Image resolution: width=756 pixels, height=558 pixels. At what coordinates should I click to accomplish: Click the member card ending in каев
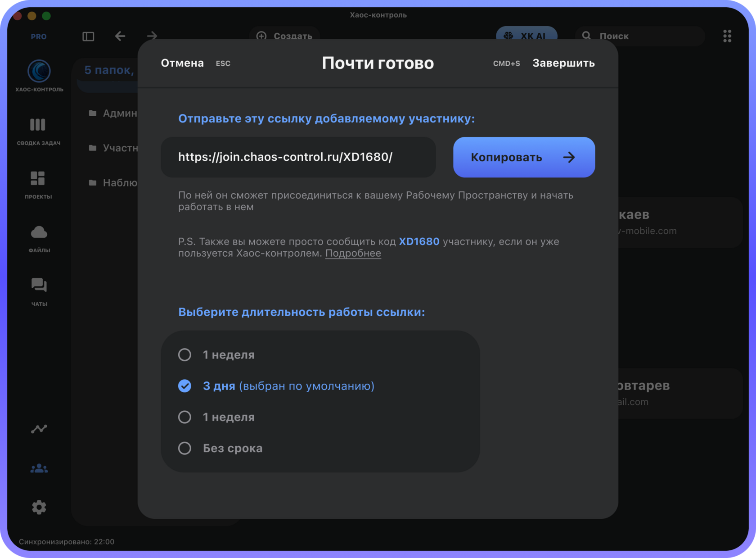(x=679, y=222)
